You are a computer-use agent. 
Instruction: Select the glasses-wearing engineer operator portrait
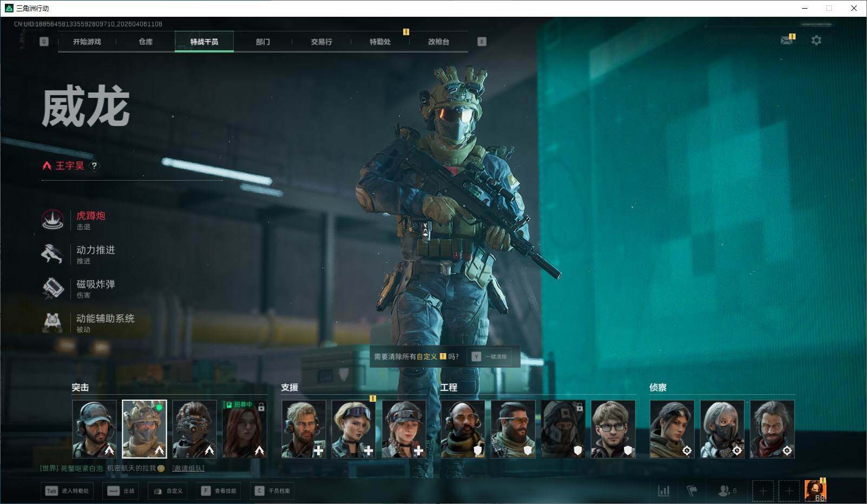point(613,429)
